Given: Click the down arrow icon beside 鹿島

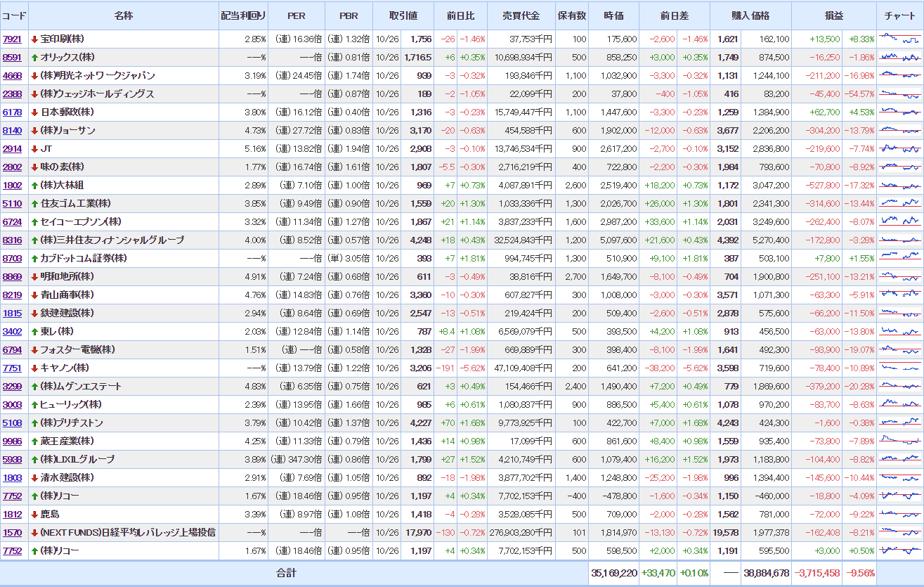Looking at the screenshot, I should pyautogui.click(x=34, y=515).
